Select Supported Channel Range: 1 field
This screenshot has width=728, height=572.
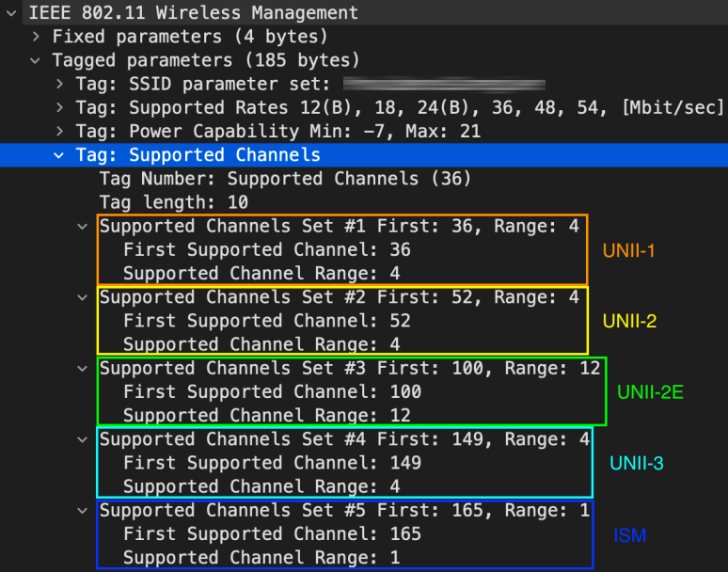tap(261, 558)
